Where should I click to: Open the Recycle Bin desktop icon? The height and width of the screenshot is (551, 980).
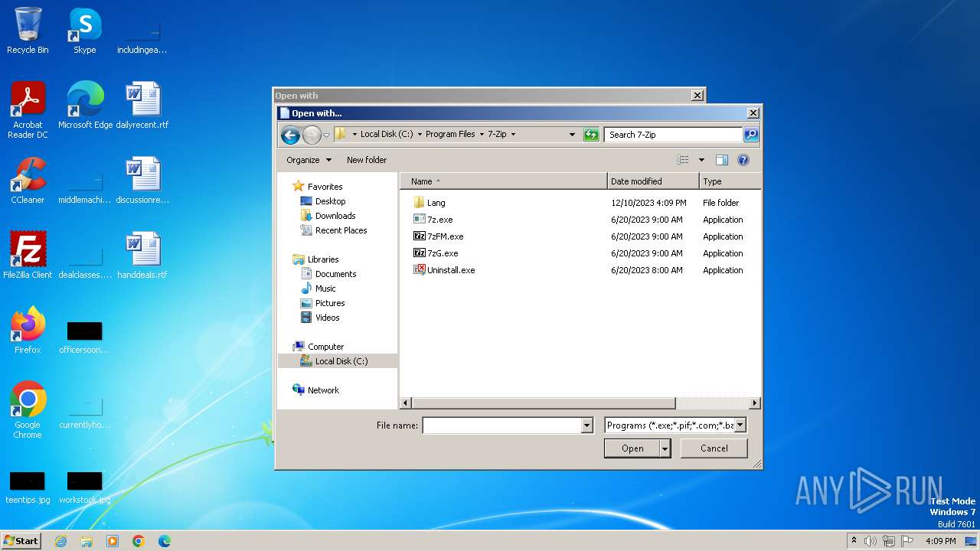pos(28,31)
